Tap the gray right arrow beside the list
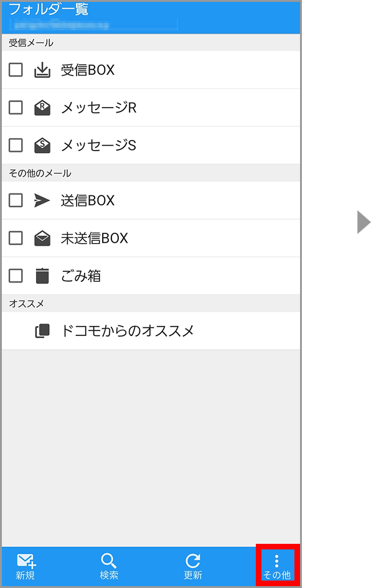 (x=362, y=223)
